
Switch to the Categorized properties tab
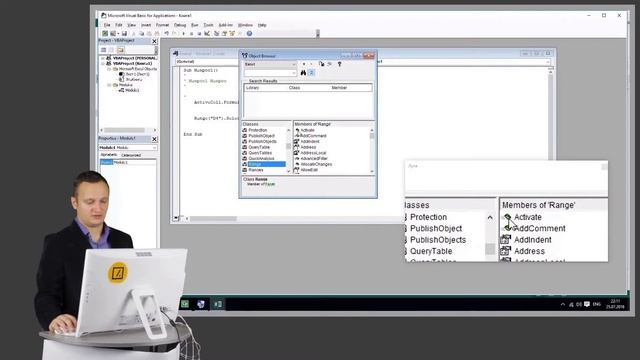(x=131, y=155)
